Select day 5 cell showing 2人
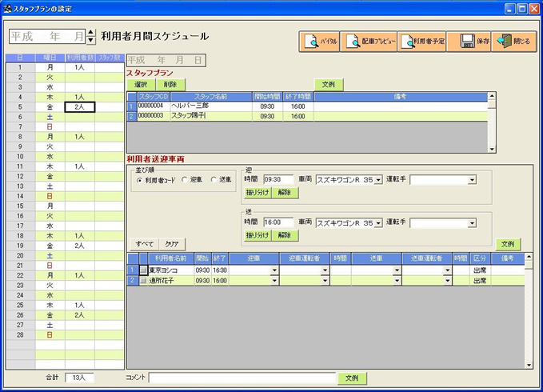Viewport: 543px width, 392px height. point(80,106)
